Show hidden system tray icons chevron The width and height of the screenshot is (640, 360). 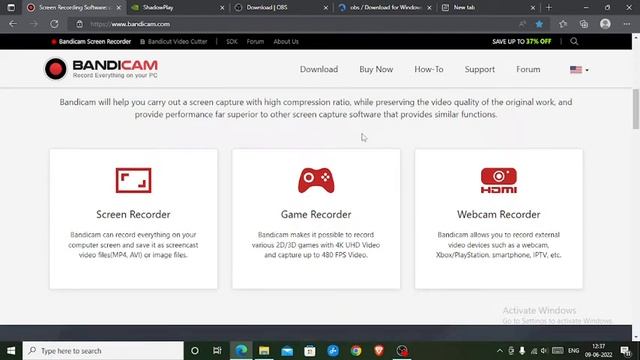point(500,351)
